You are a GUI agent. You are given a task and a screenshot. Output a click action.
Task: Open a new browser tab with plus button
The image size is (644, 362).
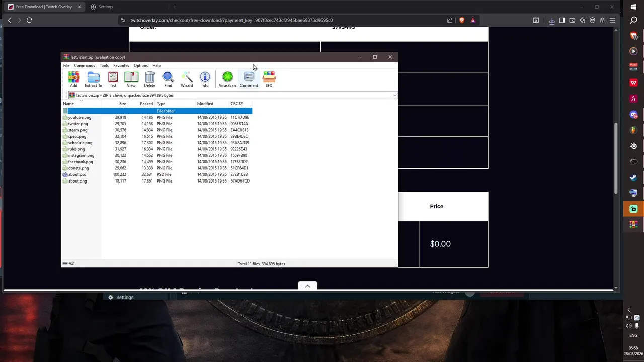[175, 7]
